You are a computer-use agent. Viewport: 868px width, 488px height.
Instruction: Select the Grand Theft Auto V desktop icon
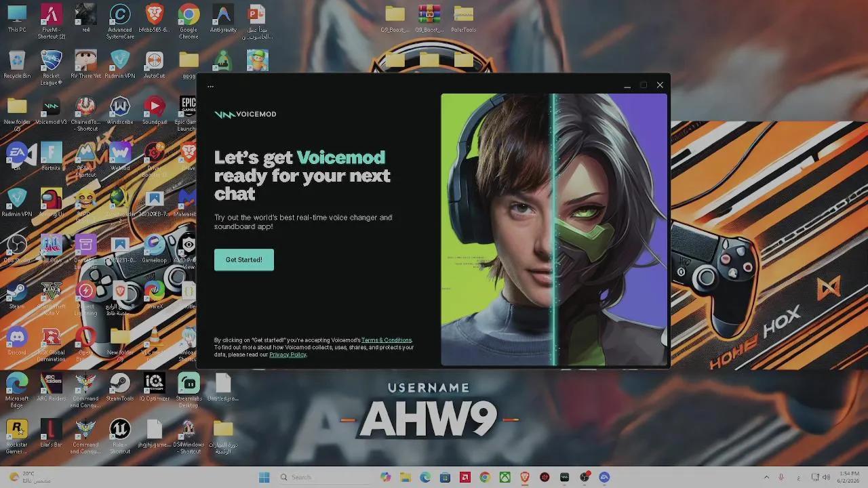click(51, 298)
